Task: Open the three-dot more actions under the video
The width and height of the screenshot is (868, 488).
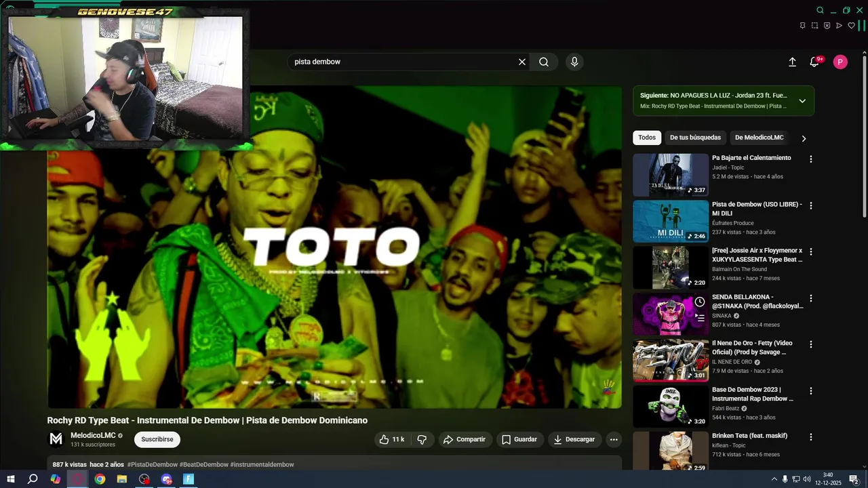Action: pyautogui.click(x=614, y=439)
